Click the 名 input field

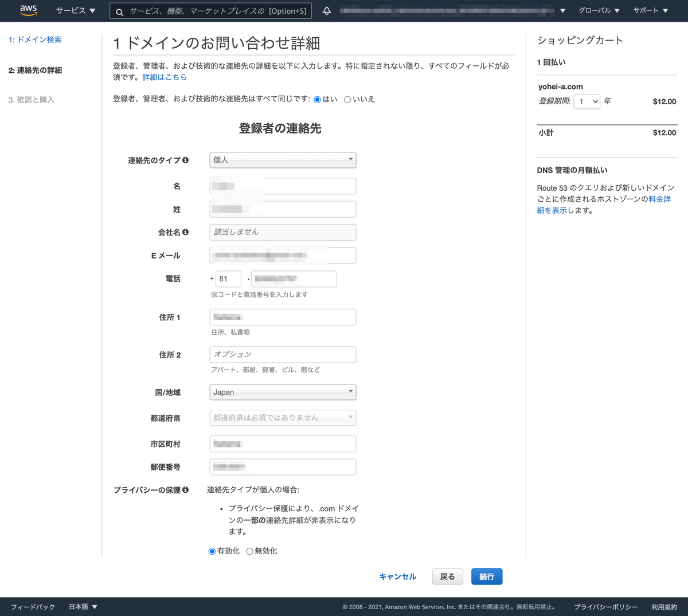(283, 186)
